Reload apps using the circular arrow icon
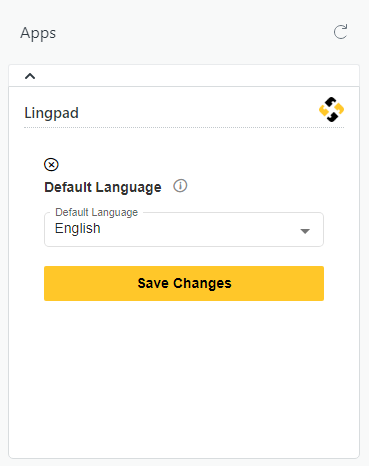The width and height of the screenshot is (369, 466). click(x=340, y=32)
